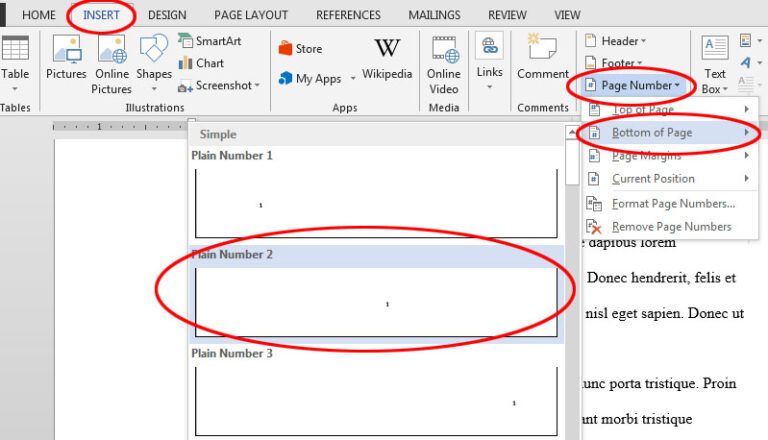Switch to the PAGE LAYOUT tab
Viewport: 768px width, 440px height.
pos(251,15)
